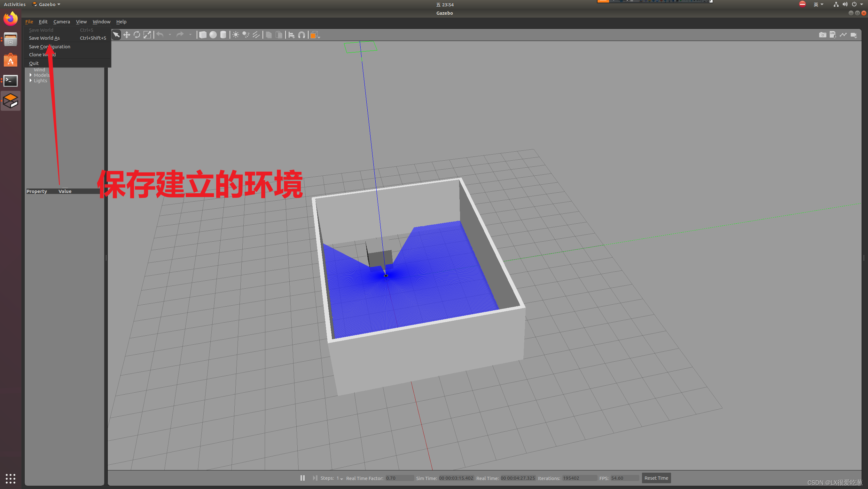Click the pause playback control button
The width and height of the screenshot is (868, 489).
point(303,478)
